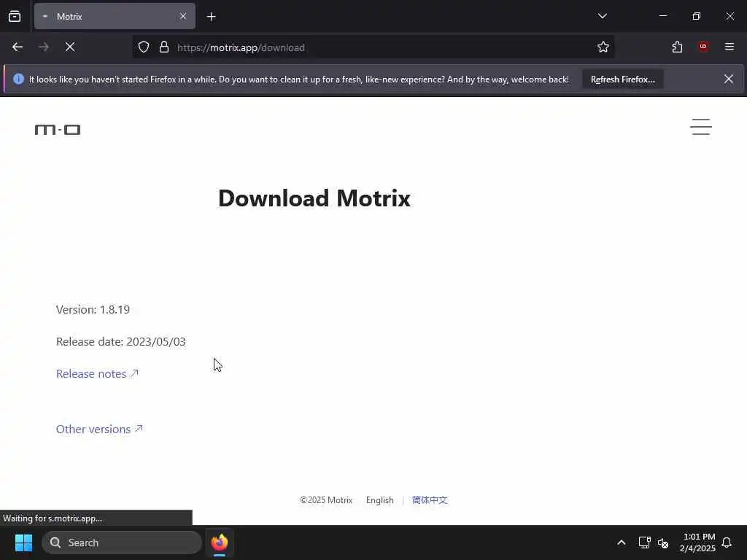
Task: Show hidden system tray icons
Action: 622,542
